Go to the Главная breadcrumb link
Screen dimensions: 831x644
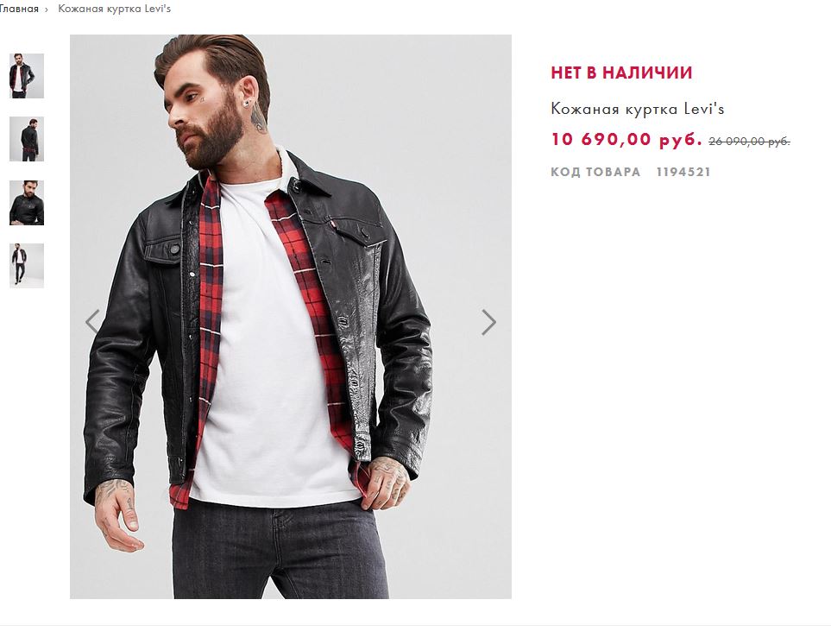click(19, 9)
